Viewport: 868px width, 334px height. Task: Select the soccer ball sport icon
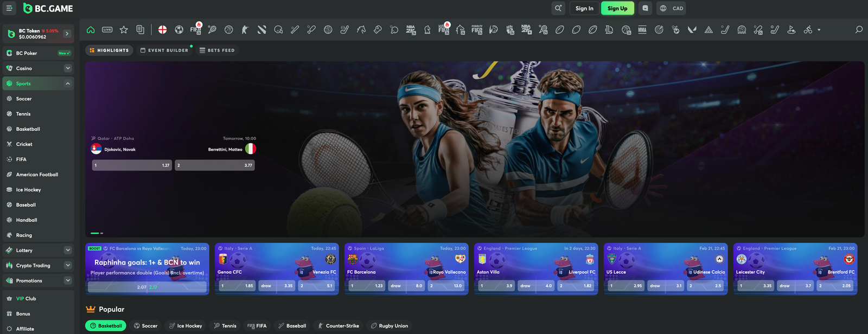[179, 30]
